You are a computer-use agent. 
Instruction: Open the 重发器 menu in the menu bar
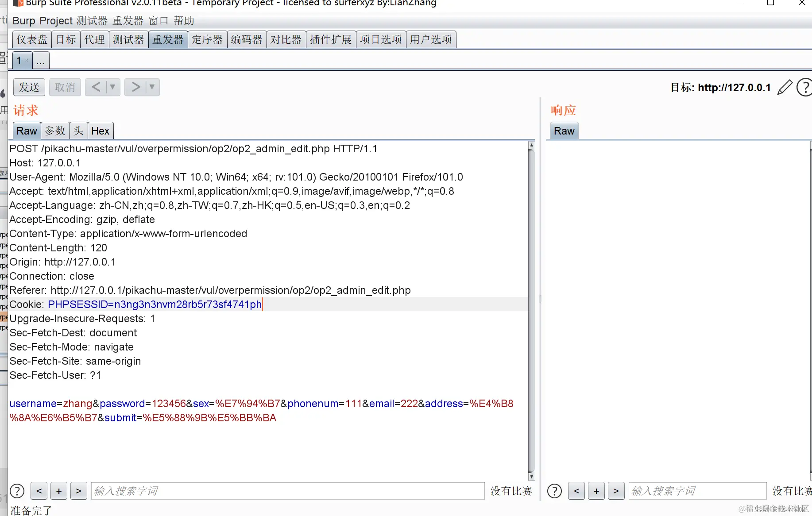[128, 21]
